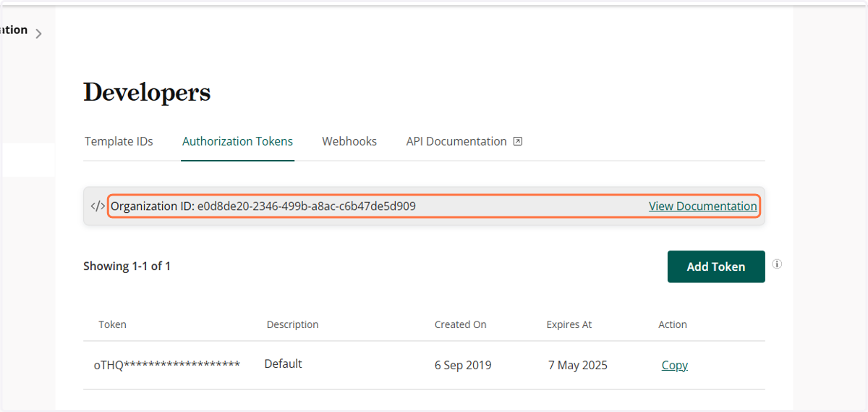The image size is (868, 412).
Task: Click the Action column header
Action: [673, 324]
